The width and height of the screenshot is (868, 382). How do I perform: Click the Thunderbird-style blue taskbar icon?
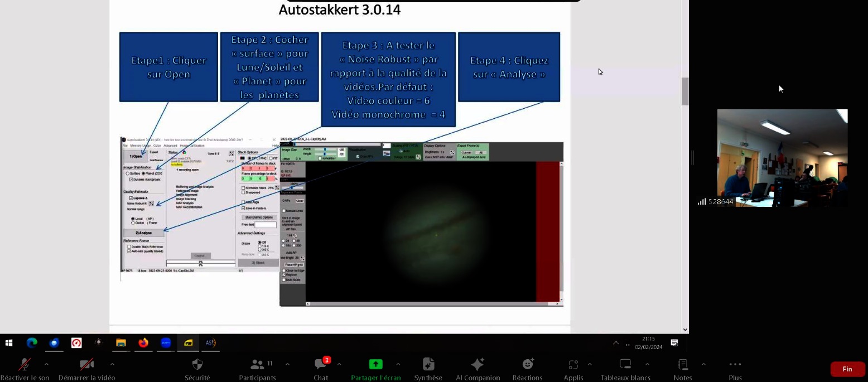[x=54, y=343]
